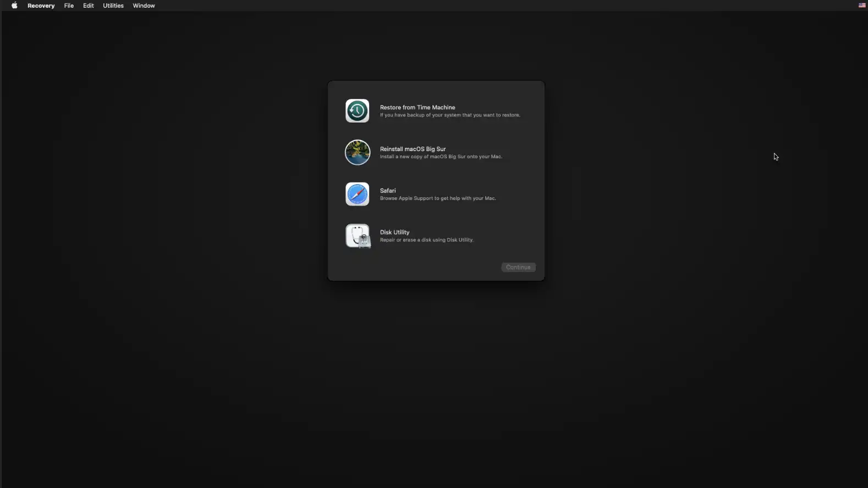Click the "Install a new copy" description
Screen dimensions: 868x488
click(x=441, y=157)
